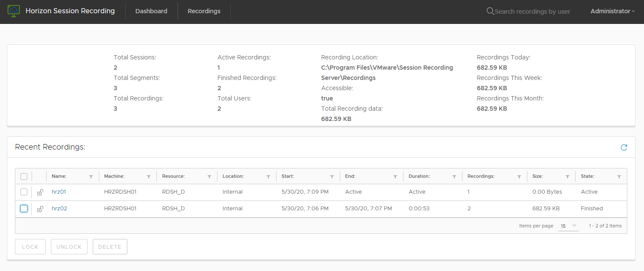This screenshot has width=644, height=271.
Task: Click the 5/30/20, 7:07 PM end time
Action: pos(368,209)
